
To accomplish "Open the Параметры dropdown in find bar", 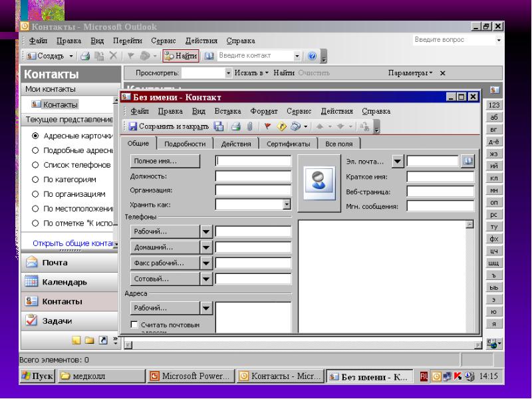I will 410,73.
